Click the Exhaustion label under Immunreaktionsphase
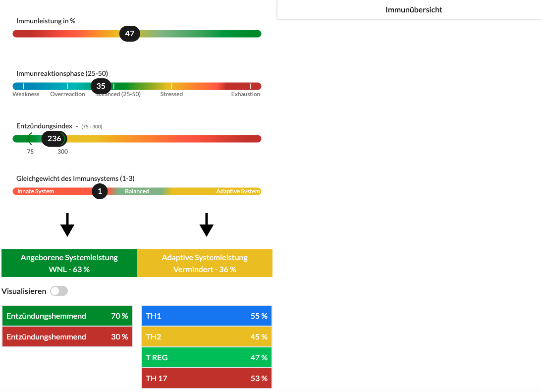541x392 pixels. tap(245, 94)
